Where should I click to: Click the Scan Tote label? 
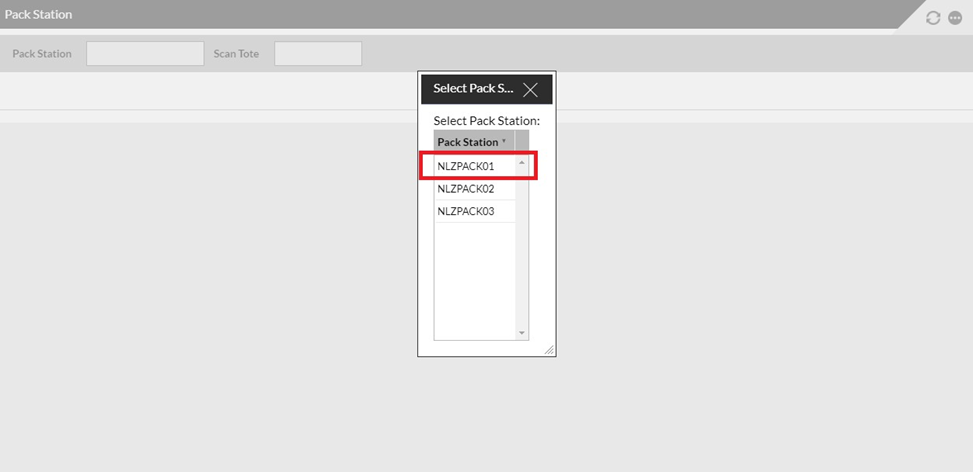click(236, 54)
